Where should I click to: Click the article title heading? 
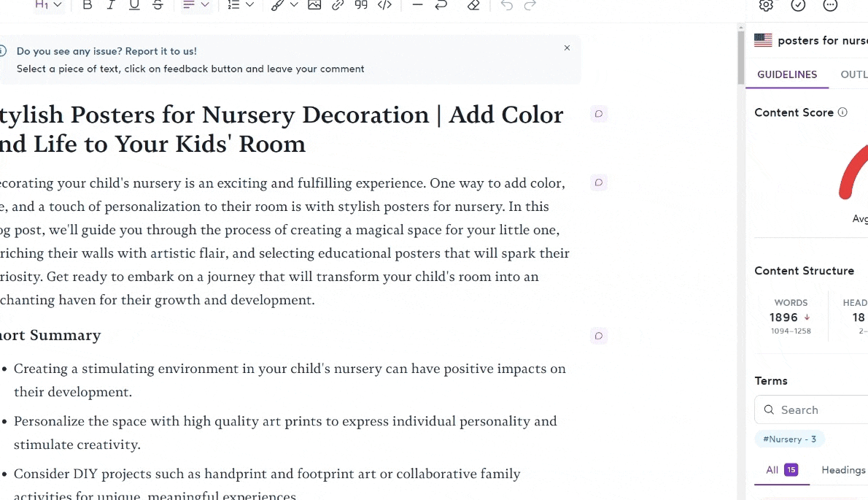point(282,129)
